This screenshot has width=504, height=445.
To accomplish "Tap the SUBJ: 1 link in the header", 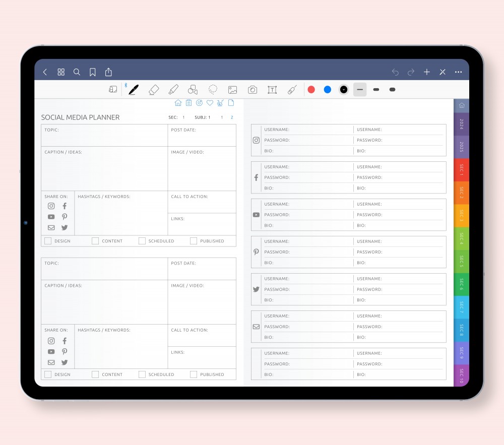I will (203, 117).
